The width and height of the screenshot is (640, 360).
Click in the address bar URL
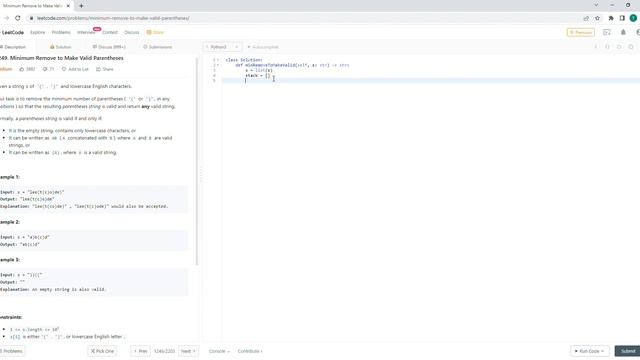(x=113, y=18)
